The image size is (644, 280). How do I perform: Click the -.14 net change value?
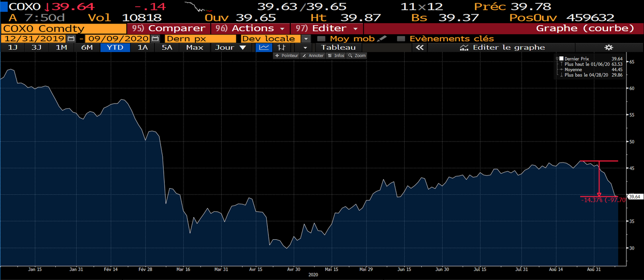pyautogui.click(x=151, y=6)
